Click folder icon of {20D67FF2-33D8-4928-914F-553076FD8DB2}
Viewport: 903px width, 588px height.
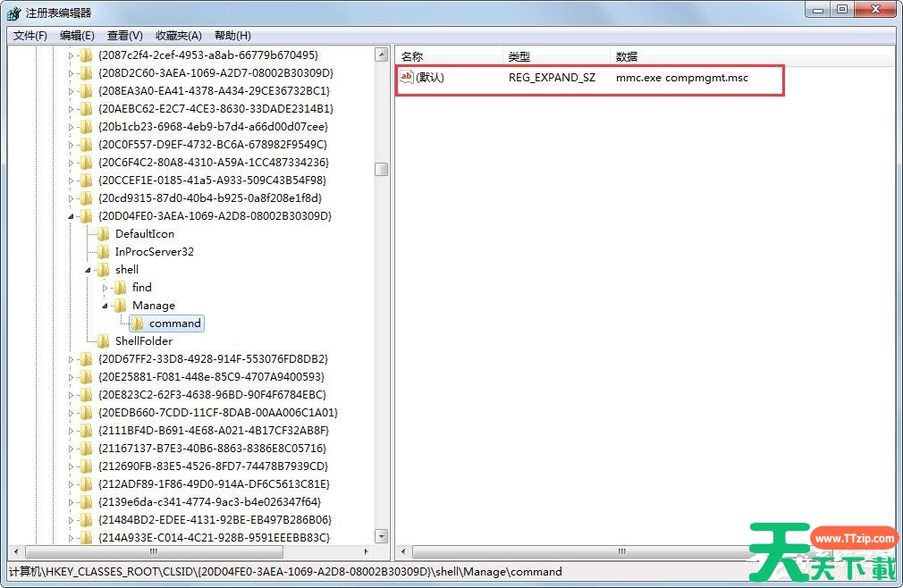[x=87, y=359]
